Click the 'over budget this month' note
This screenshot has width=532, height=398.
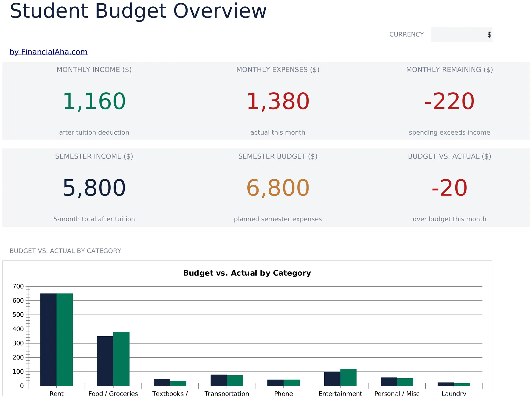(450, 219)
